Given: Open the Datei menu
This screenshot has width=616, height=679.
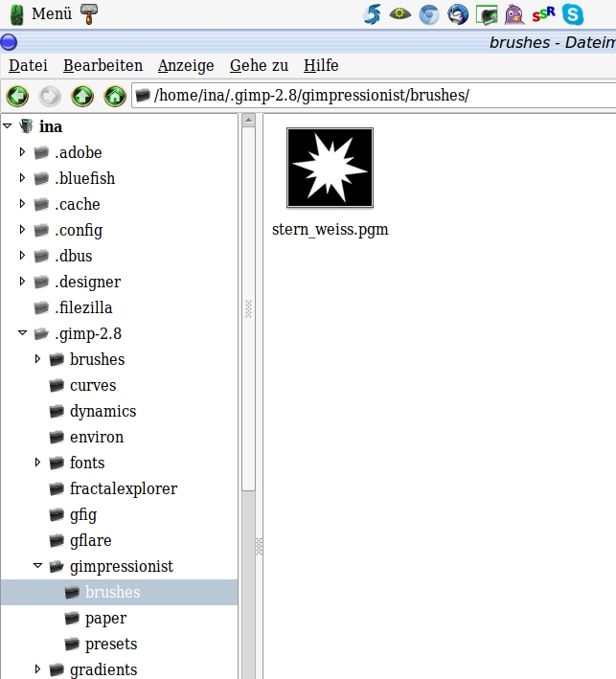Looking at the screenshot, I should pos(28,66).
